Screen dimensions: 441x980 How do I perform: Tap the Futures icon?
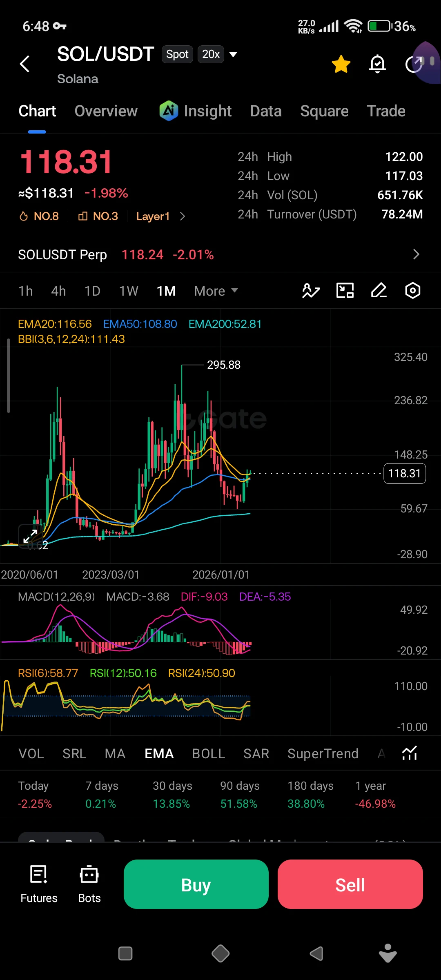[39, 884]
